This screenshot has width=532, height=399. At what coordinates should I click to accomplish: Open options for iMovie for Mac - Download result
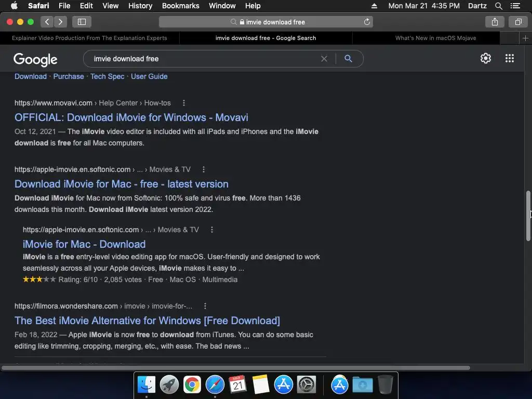(x=212, y=230)
